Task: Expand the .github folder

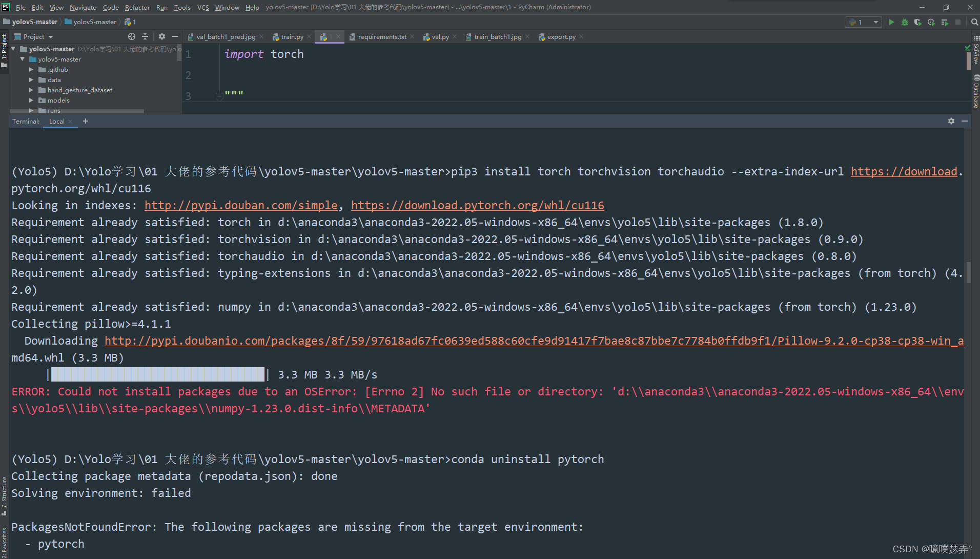Action: tap(31, 69)
